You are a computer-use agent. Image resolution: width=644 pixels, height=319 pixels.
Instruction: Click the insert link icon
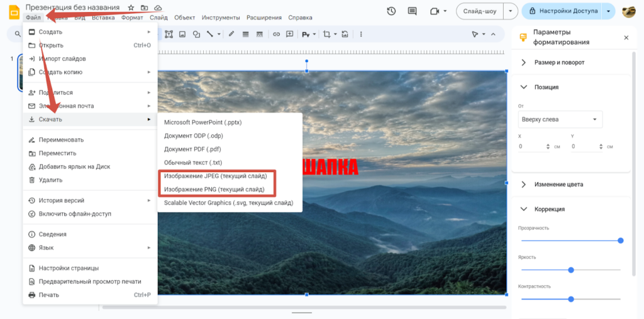point(277,35)
